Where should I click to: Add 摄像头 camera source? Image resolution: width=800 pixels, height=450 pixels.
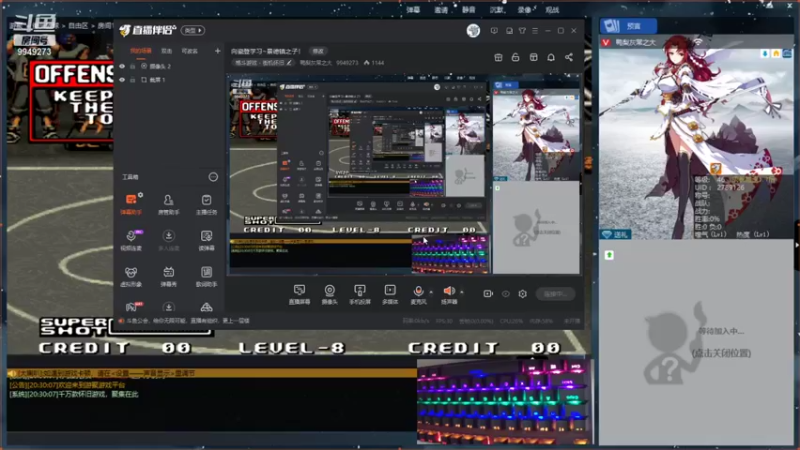coord(330,294)
